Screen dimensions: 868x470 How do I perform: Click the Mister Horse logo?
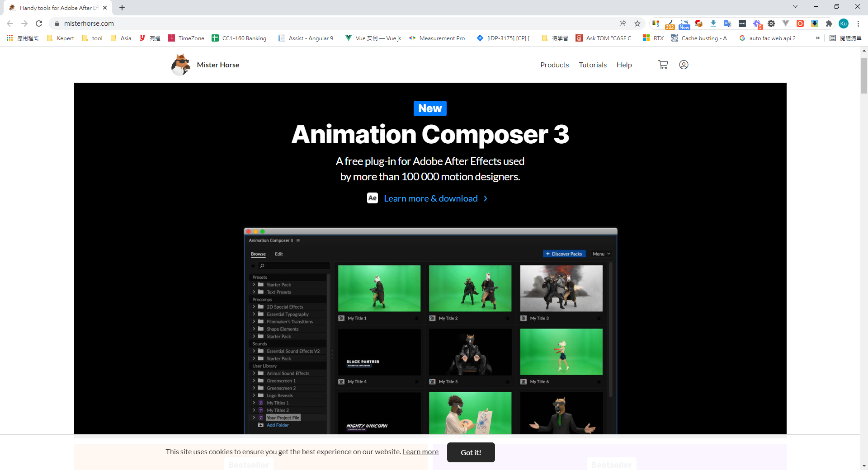205,65
